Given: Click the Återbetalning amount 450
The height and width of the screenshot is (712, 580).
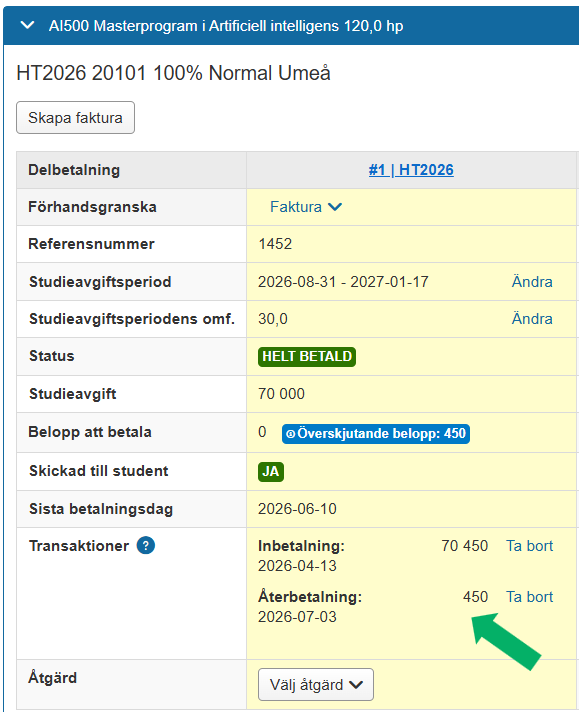Looking at the screenshot, I should 476,597.
